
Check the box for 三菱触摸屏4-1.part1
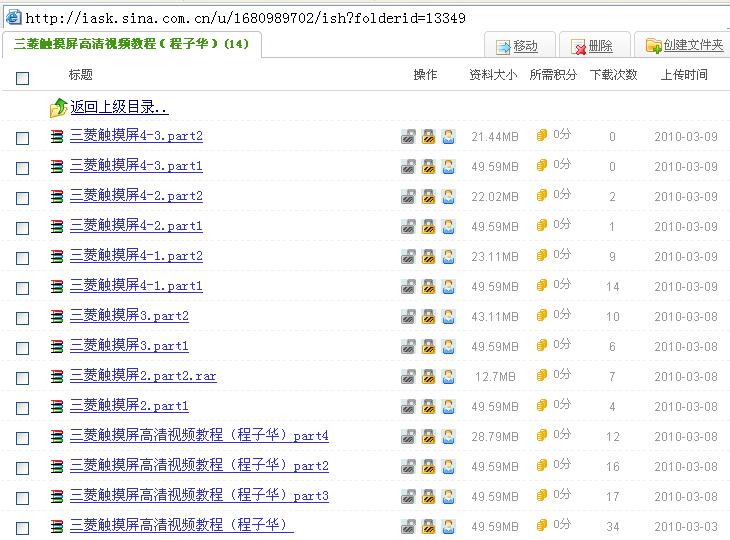(x=22, y=288)
